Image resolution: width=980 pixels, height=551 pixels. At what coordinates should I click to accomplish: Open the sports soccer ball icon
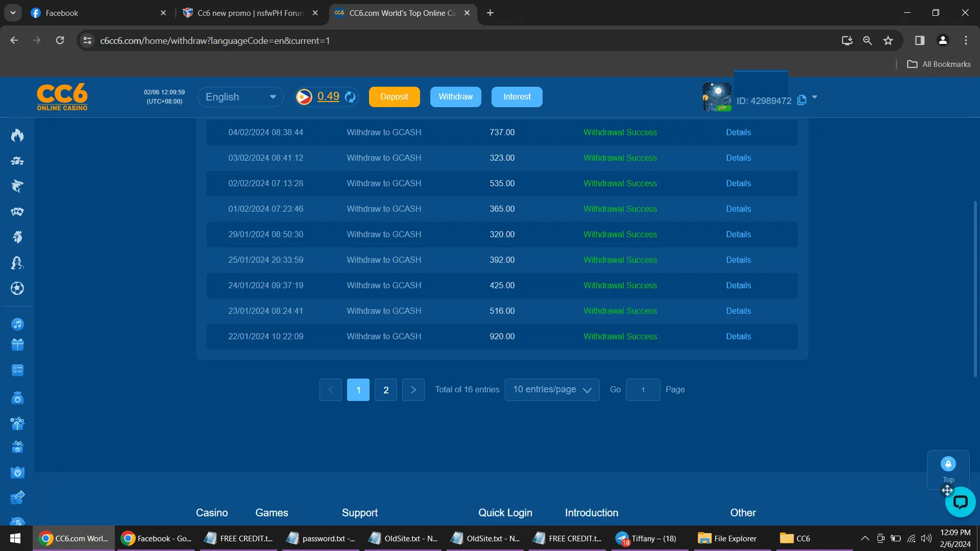pyautogui.click(x=17, y=288)
